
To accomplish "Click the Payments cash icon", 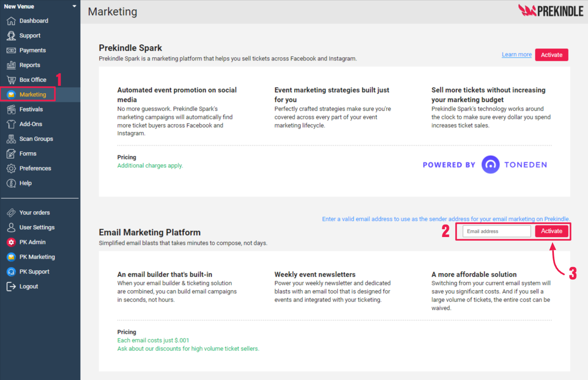I will (11, 50).
